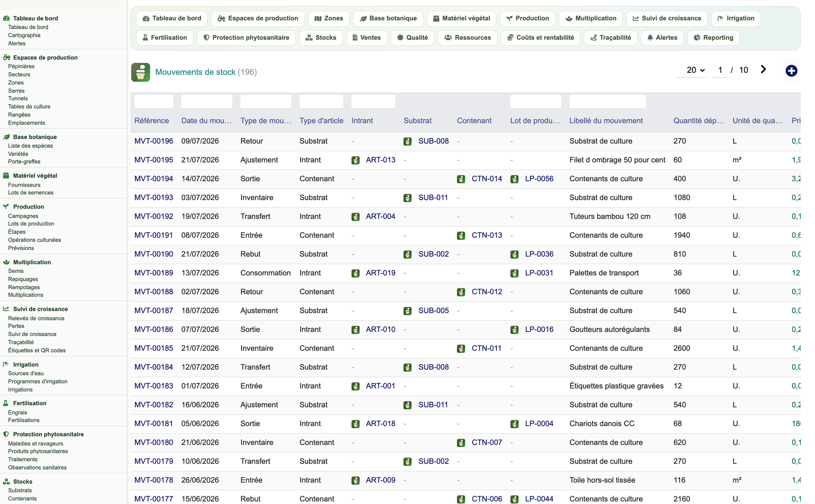Click the icon beside CTN-011 in row MVT-00185
The height and width of the screenshot is (504, 815).
tap(461, 349)
